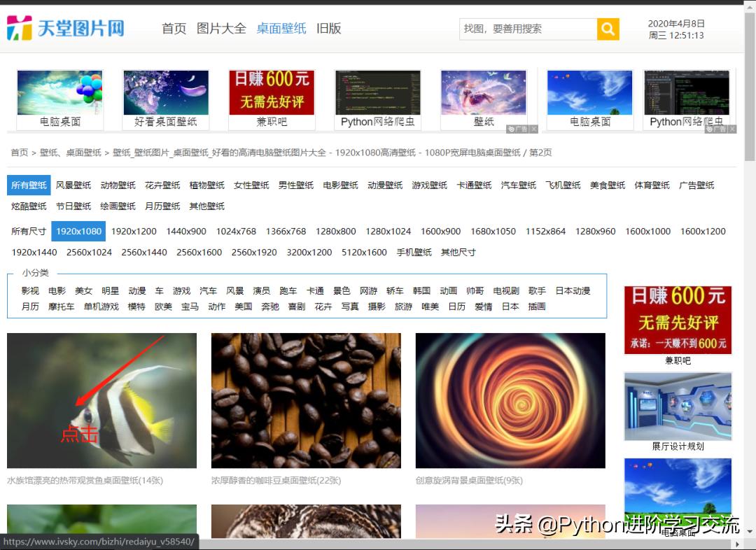Switch to 图片大全 in the navigation
Screen dimensions: 756x550
(223, 29)
